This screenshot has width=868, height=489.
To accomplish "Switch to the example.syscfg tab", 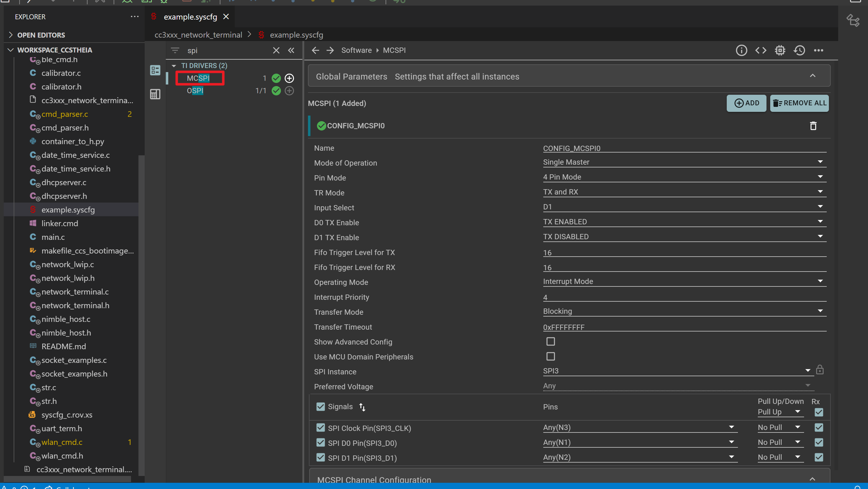I will tap(190, 16).
